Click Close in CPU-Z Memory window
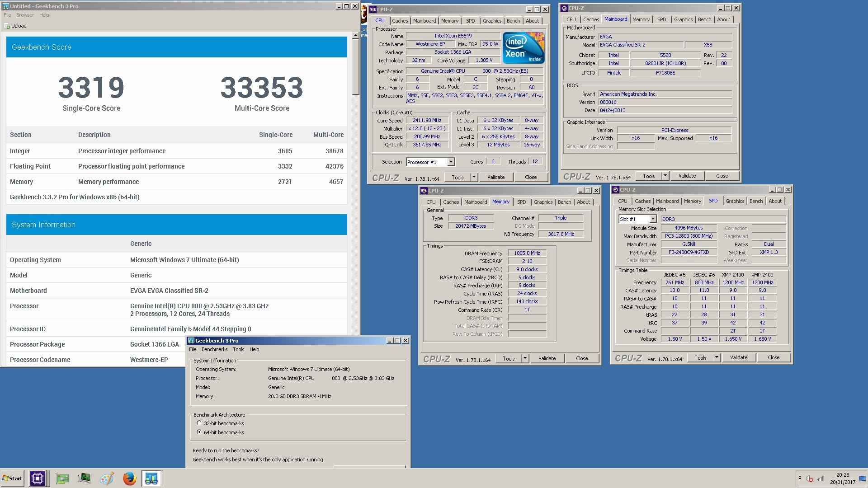Screen dimensions: 868x488 click(x=582, y=358)
